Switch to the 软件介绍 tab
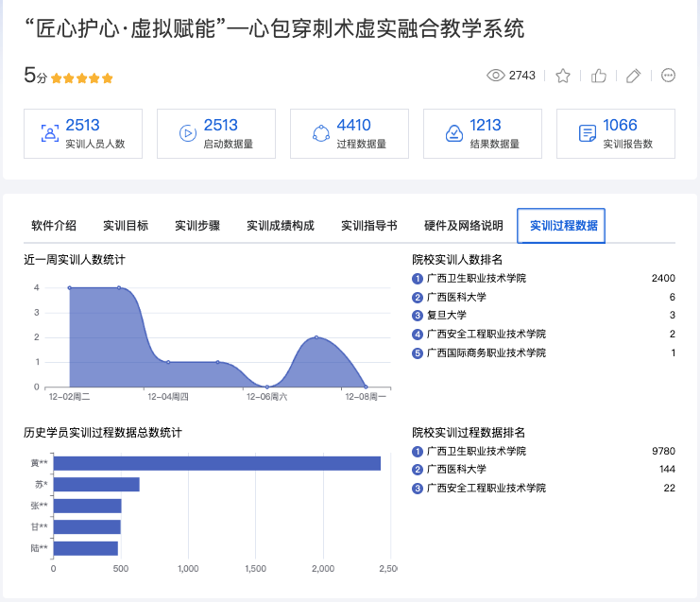 tap(54, 226)
